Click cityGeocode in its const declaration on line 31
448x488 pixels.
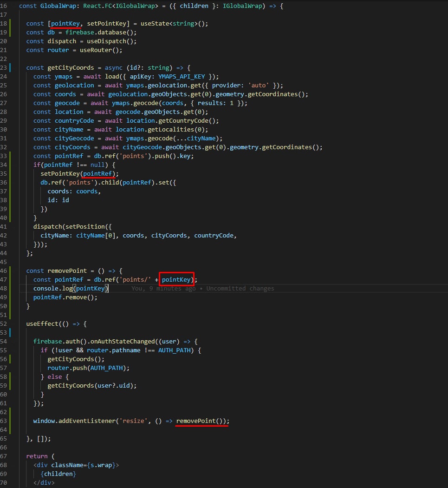pos(74,138)
